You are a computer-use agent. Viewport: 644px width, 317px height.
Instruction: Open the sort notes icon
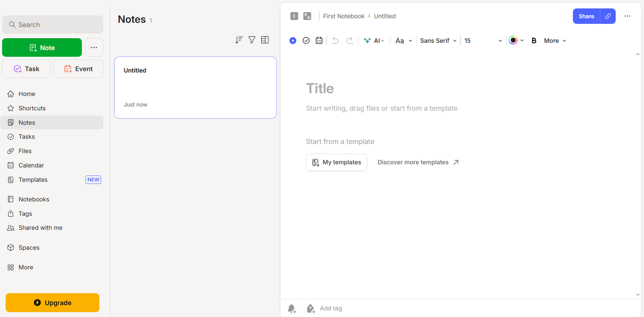coord(239,40)
